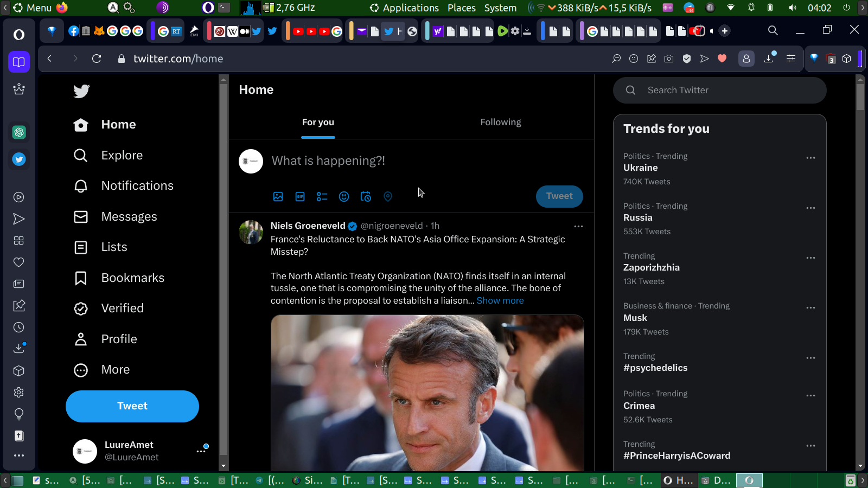
Task: Open Explore from Twitter navigation
Action: 108,156
